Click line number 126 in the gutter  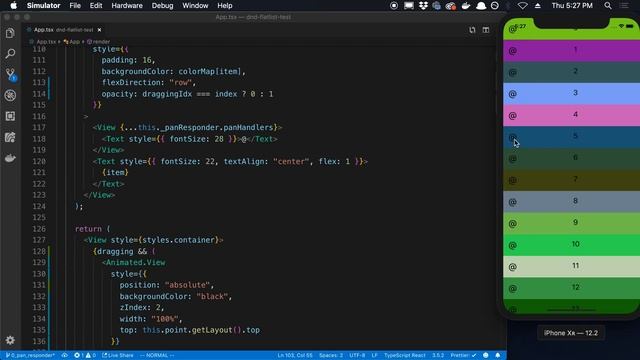(x=39, y=229)
